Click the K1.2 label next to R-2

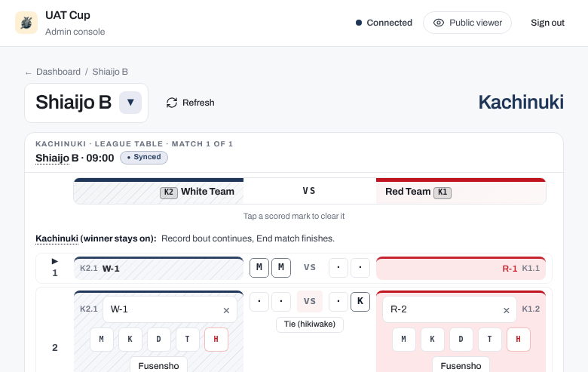click(x=531, y=309)
